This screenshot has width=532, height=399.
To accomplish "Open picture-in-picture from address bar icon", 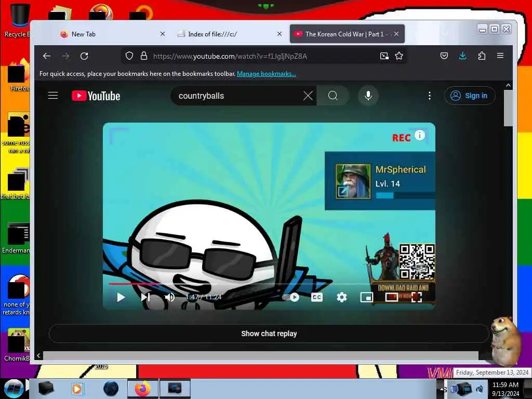I will pyautogui.click(x=384, y=56).
